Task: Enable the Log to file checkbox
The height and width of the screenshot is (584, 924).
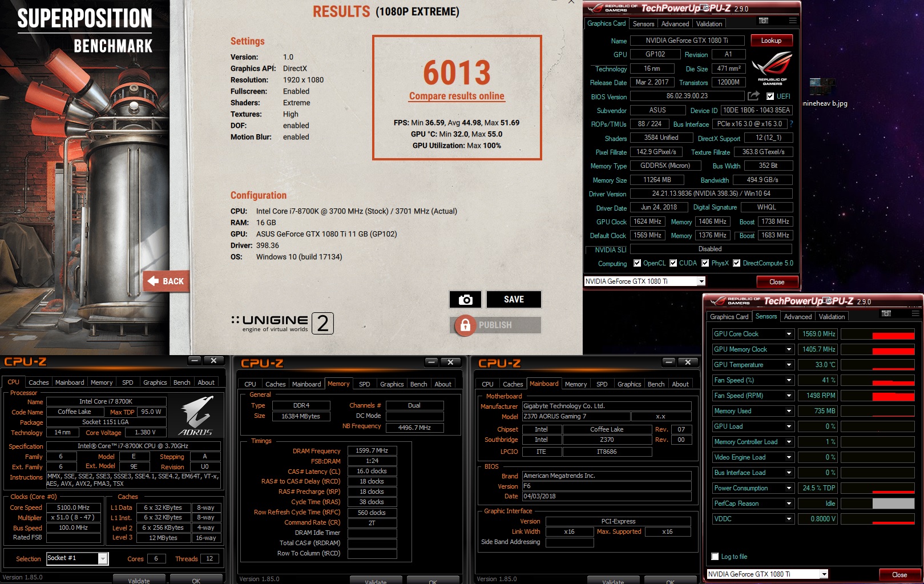Action: 715,557
